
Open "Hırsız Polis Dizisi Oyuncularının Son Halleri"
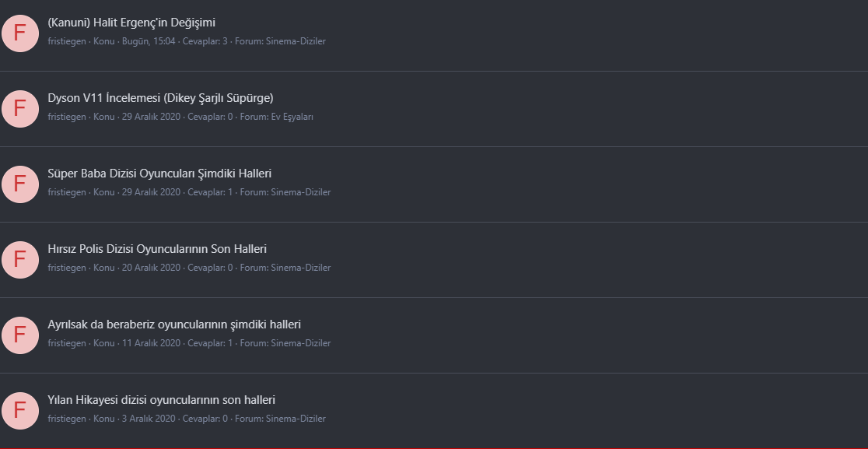(157, 249)
